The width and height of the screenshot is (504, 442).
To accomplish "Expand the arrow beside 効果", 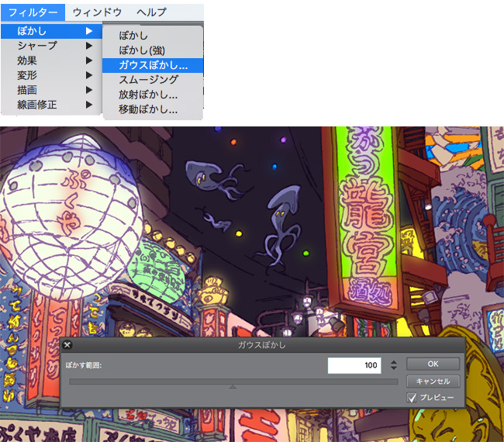I will [x=89, y=60].
